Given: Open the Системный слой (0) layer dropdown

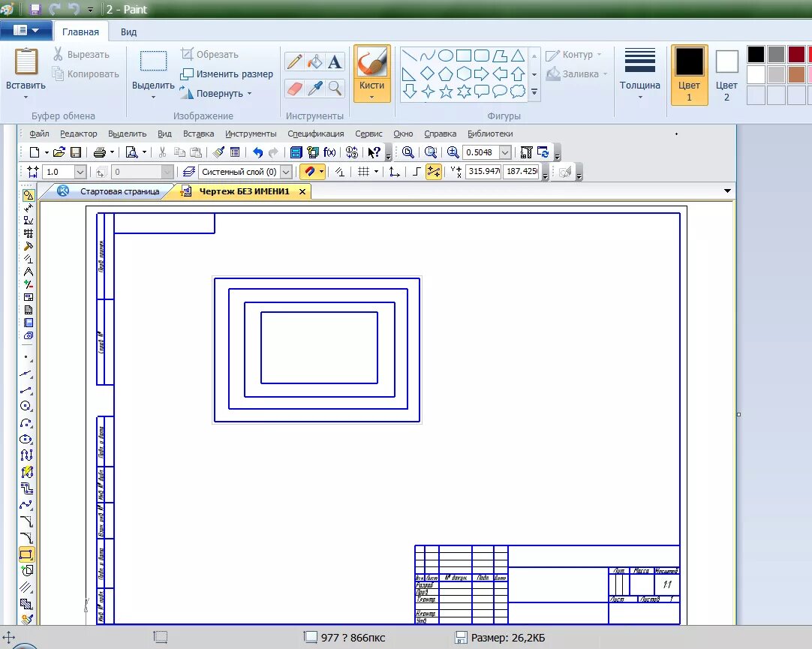Looking at the screenshot, I should [286, 172].
